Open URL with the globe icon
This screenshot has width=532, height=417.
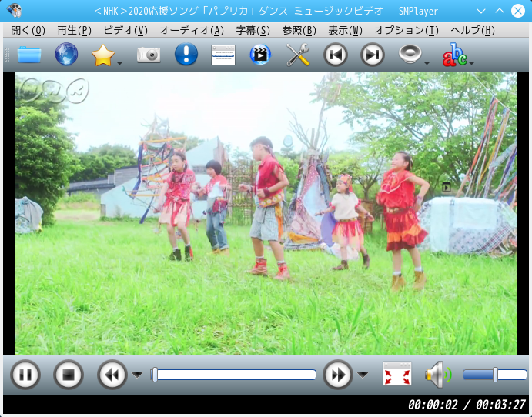pos(66,55)
